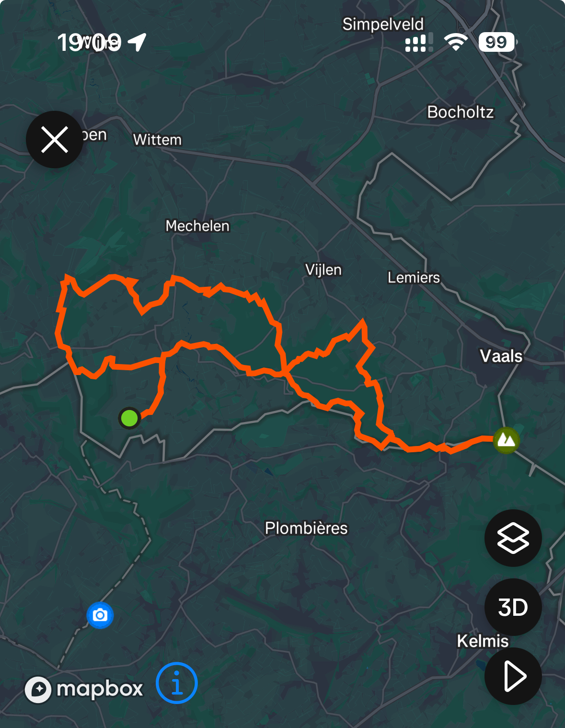Open the blue photo marker on the map
Screen dimensions: 565x728
[x=100, y=615]
